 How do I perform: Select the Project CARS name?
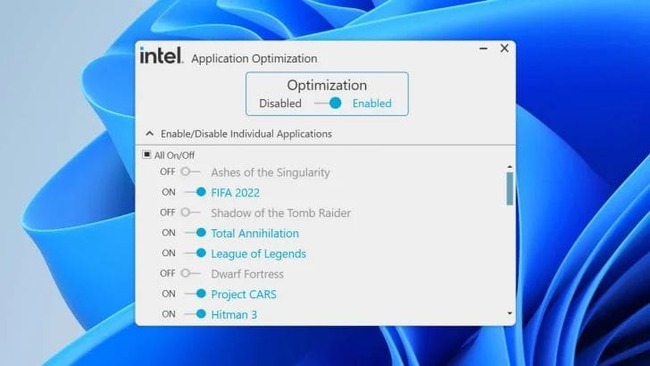click(244, 294)
